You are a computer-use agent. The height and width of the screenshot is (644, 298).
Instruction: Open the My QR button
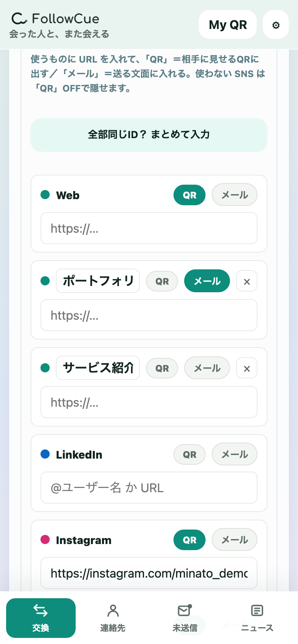click(x=228, y=25)
